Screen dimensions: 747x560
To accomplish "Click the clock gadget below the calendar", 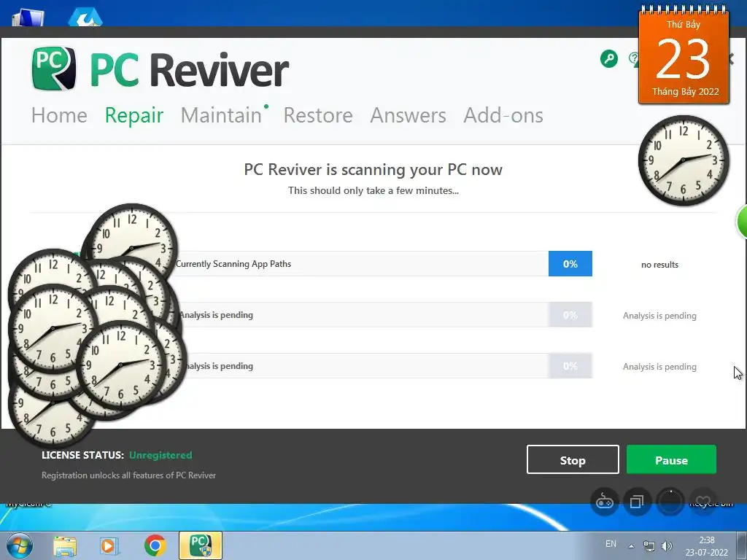I will pyautogui.click(x=684, y=160).
